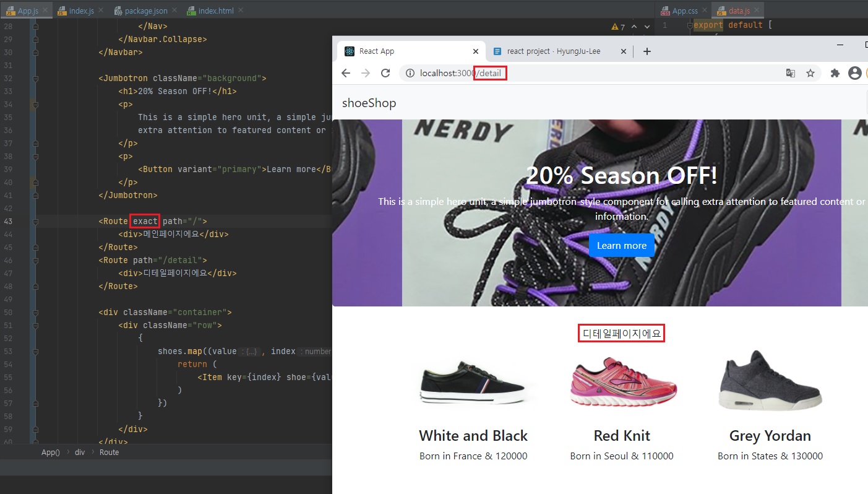Close the package.json editor tab

(x=173, y=11)
